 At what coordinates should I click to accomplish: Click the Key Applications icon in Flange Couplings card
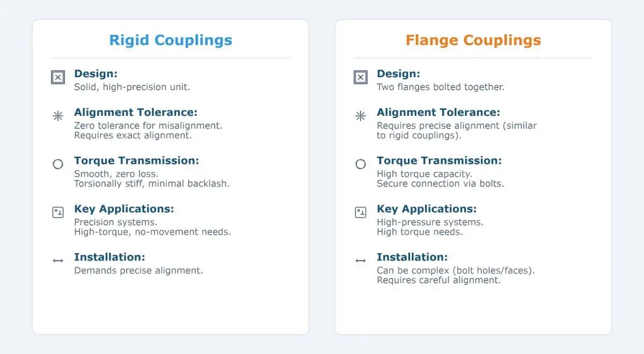pyautogui.click(x=361, y=212)
